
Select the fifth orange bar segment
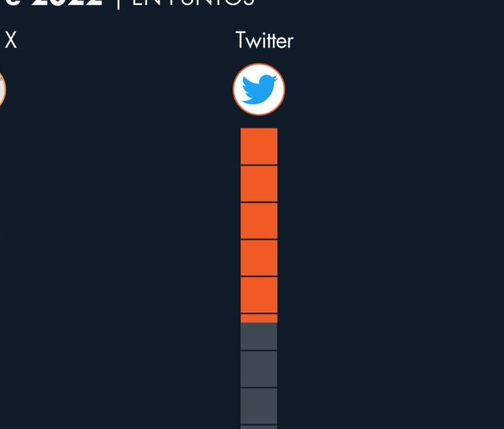click(259, 295)
